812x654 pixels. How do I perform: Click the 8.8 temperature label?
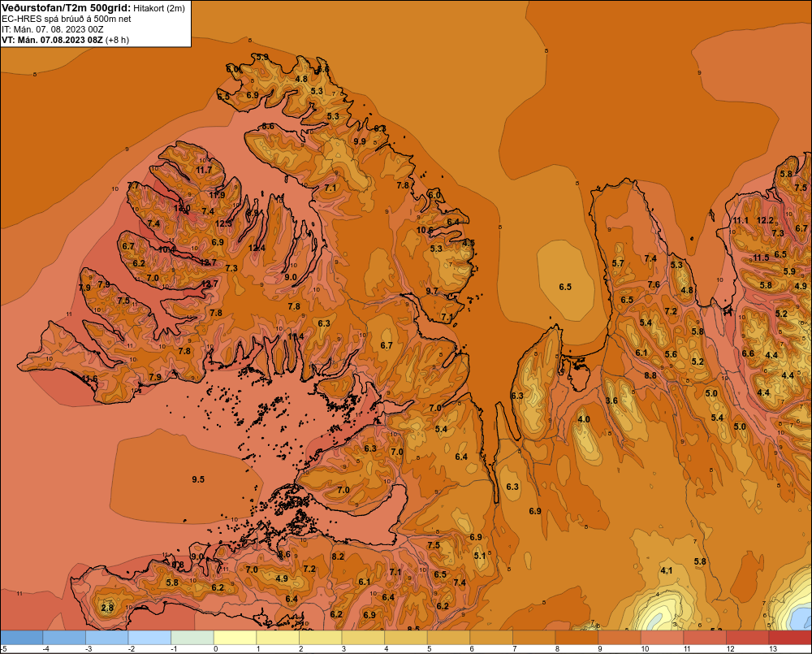pos(650,375)
